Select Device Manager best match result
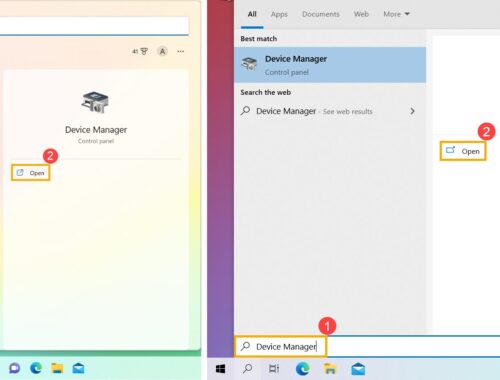Image resolution: width=500 pixels, height=380 pixels. tap(330, 65)
